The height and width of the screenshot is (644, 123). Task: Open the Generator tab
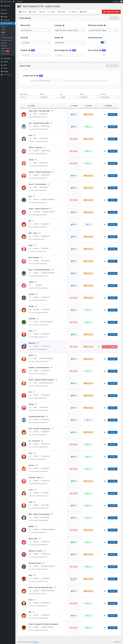tap(62, 12)
